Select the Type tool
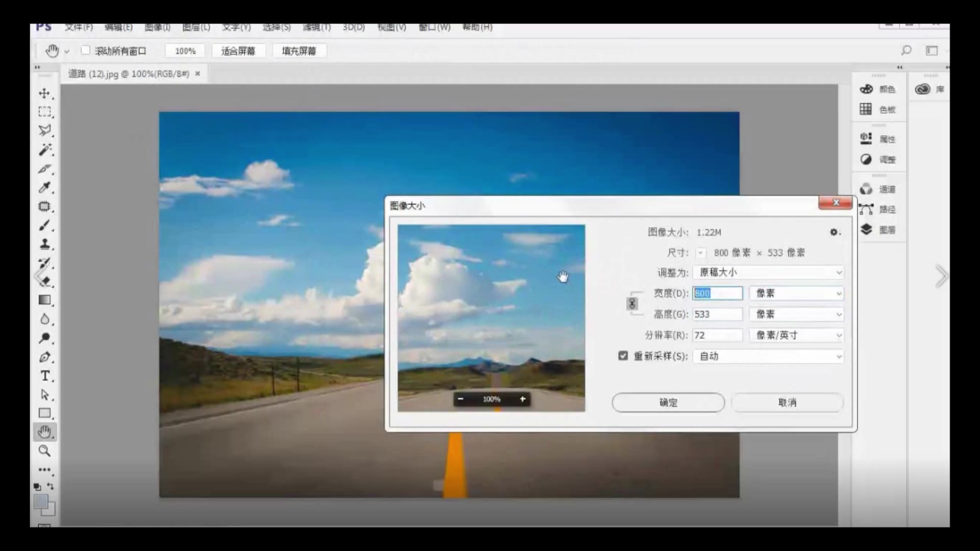 click(45, 376)
